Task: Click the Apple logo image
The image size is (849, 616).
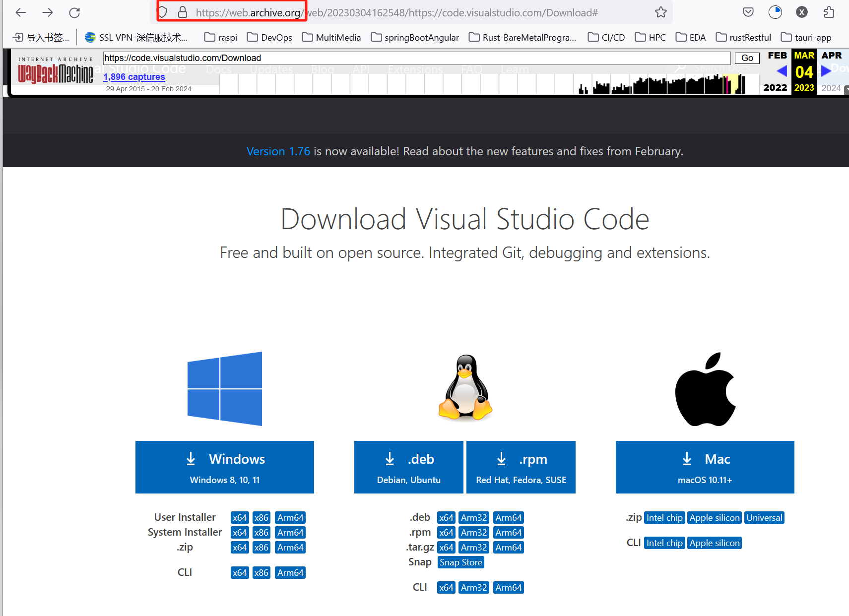Action: coord(705,389)
